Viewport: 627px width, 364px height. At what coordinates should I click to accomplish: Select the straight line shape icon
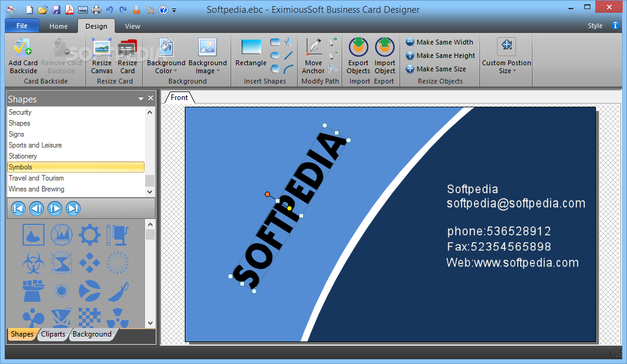coord(288,55)
